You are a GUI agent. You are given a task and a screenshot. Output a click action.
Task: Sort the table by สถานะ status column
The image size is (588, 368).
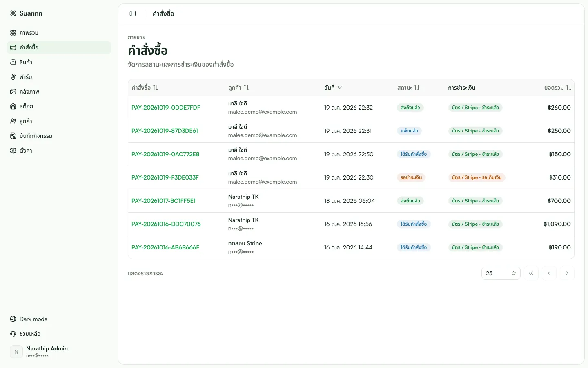tap(408, 88)
